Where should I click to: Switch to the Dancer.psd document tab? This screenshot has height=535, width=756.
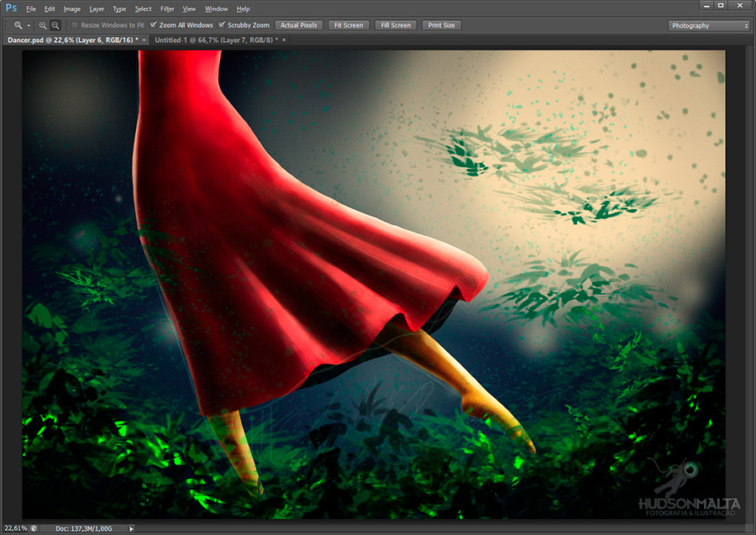coord(73,40)
